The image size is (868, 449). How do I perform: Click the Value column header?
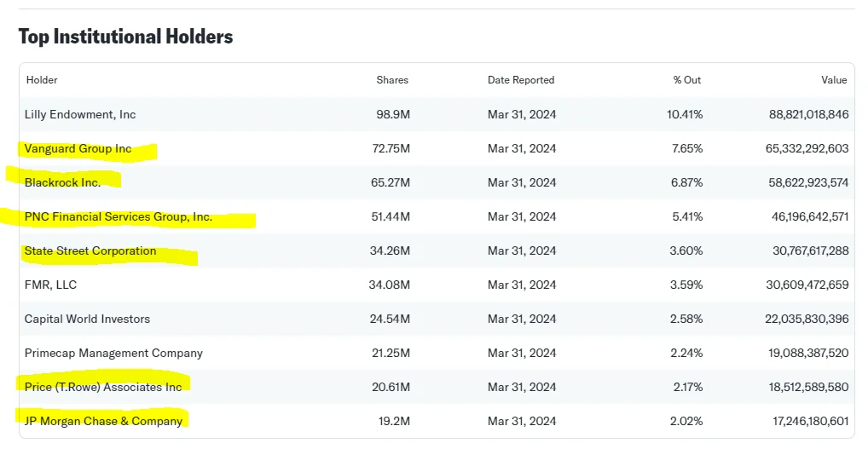[834, 80]
